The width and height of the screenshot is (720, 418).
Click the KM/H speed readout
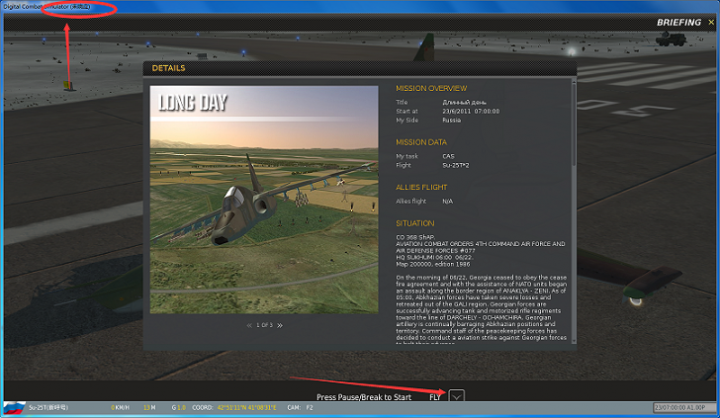(x=120, y=408)
